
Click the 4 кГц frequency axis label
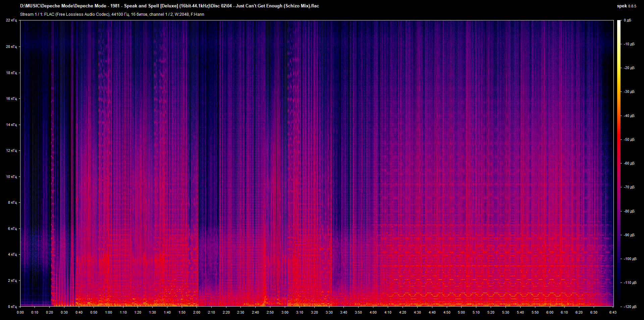pyautogui.click(x=12, y=254)
